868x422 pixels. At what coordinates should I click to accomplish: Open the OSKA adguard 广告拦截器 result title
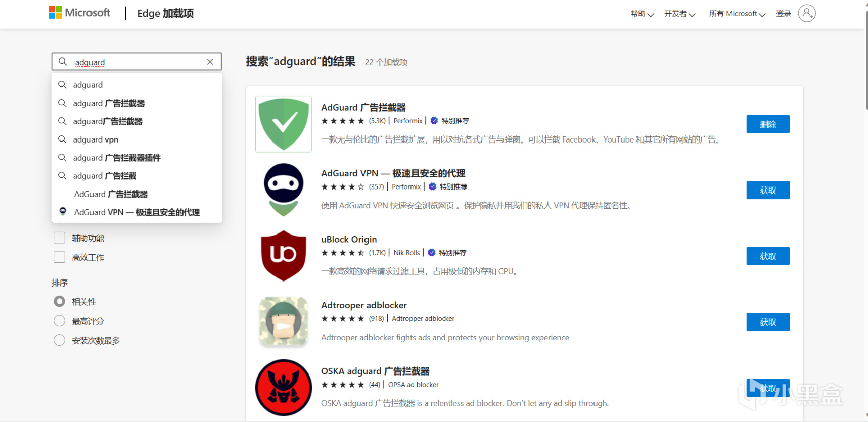(375, 371)
